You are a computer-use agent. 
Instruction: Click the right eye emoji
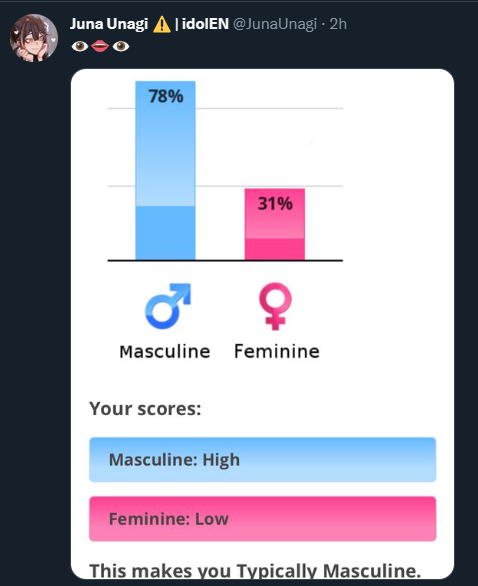121,46
